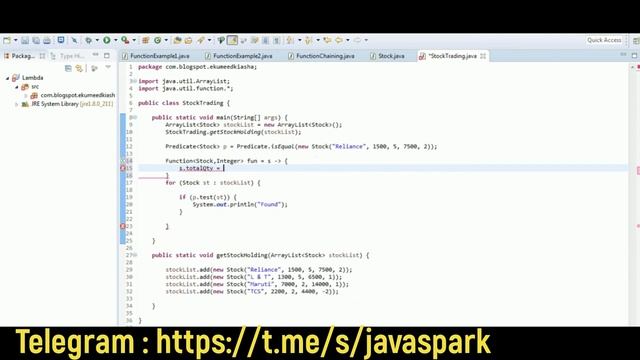Expand the JRE System Library node
Viewport: 640px width, 360px height.
[17, 104]
